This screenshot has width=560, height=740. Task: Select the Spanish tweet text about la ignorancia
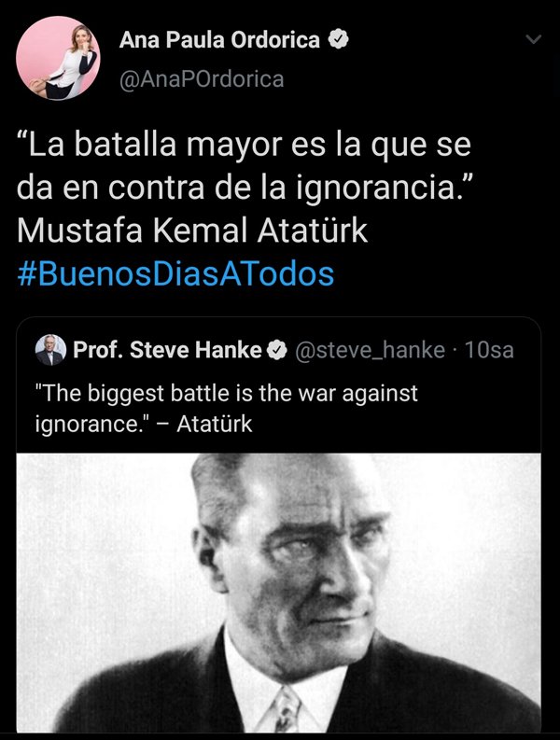click(x=245, y=166)
